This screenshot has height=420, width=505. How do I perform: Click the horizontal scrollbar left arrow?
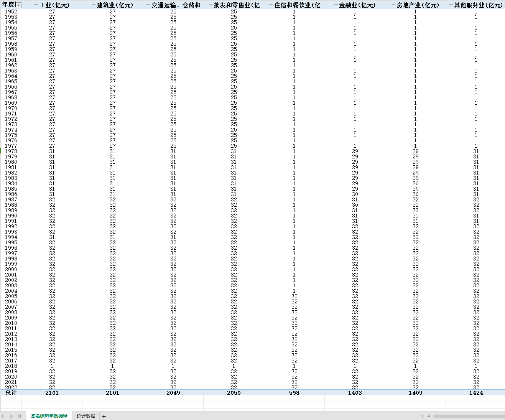pyautogui.click(x=428, y=416)
